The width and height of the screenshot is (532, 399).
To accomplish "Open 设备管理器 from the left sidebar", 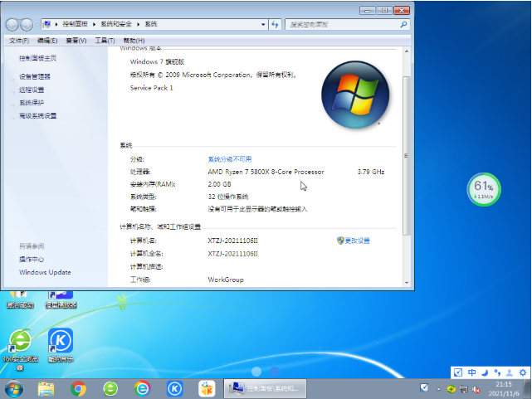I will pos(35,76).
